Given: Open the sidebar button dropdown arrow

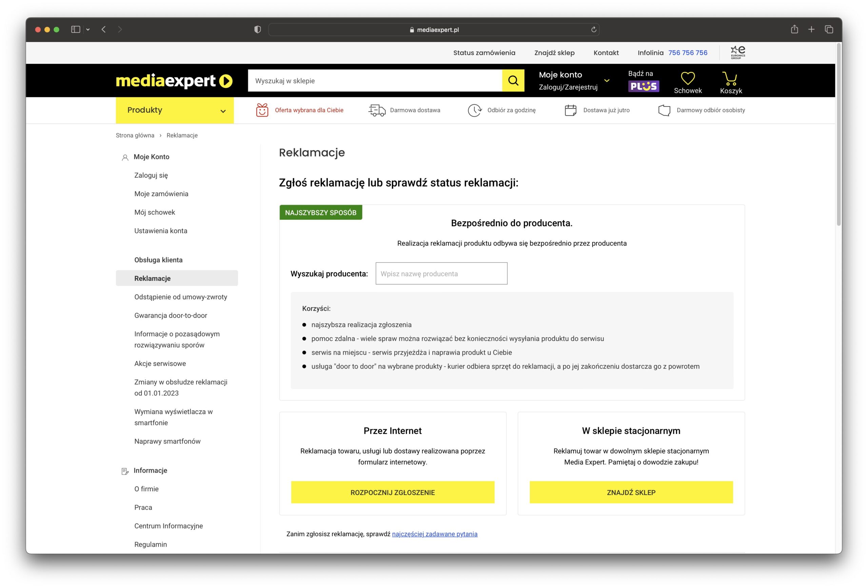Looking at the screenshot, I should point(88,30).
